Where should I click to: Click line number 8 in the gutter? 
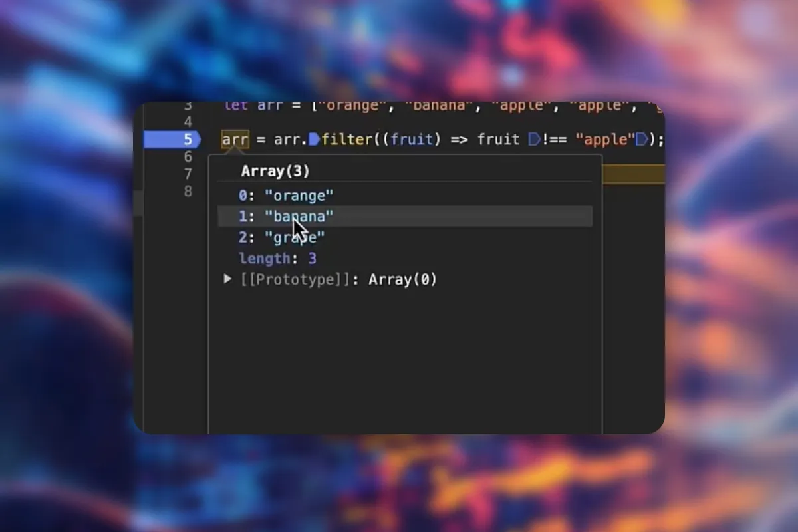187,192
